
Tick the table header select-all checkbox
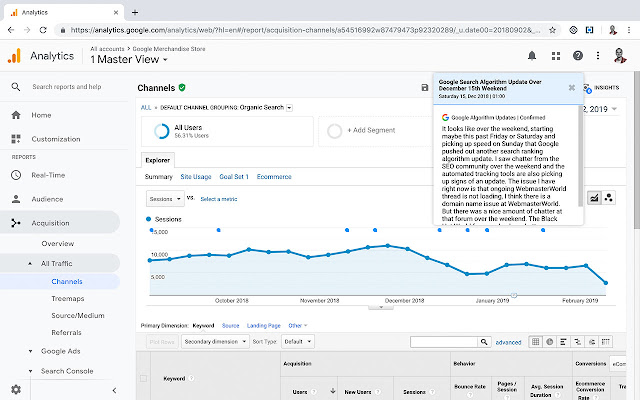coord(144,379)
